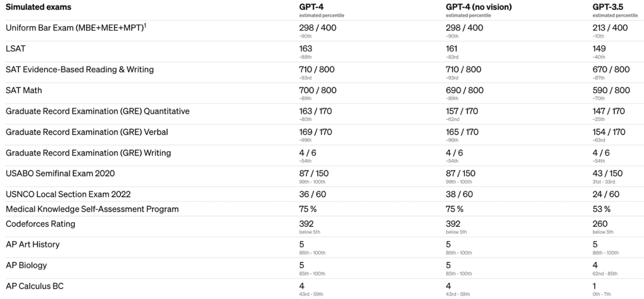Select the "LSAT" row label
Screen dimensions: 644x299
click(16, 49)
